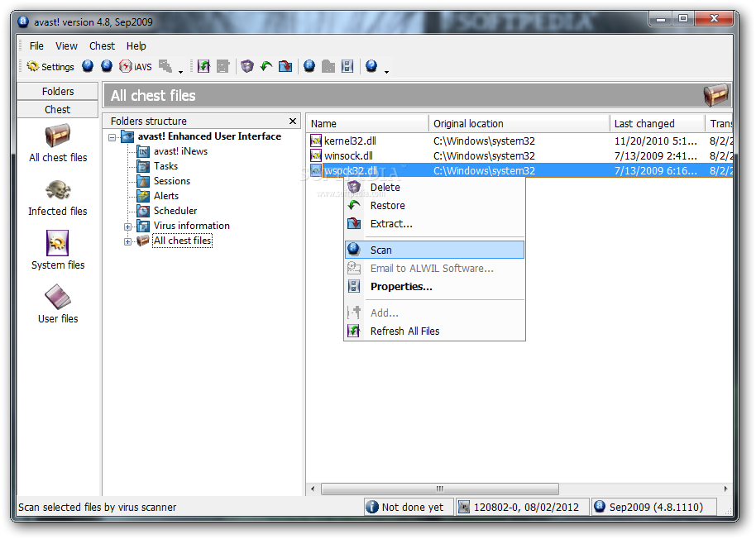Open the dropdown arrow at the toolbar's end
The width and height of the screenshot is (756, 539).
386,71
